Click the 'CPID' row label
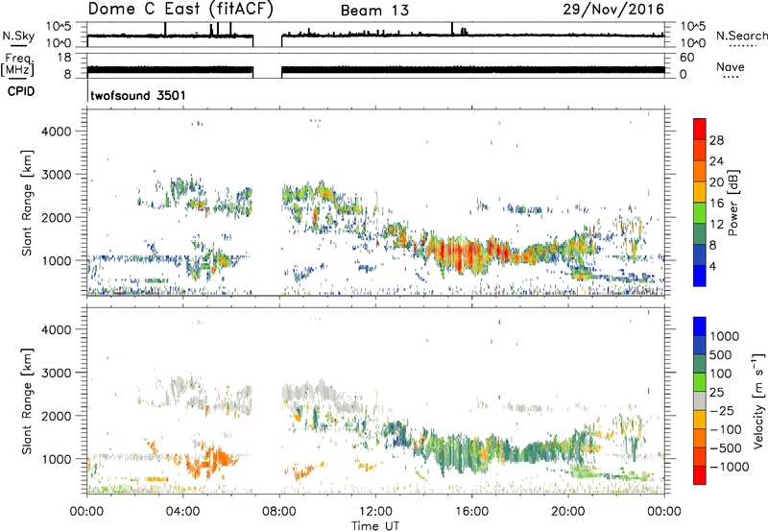 point(21,91)
